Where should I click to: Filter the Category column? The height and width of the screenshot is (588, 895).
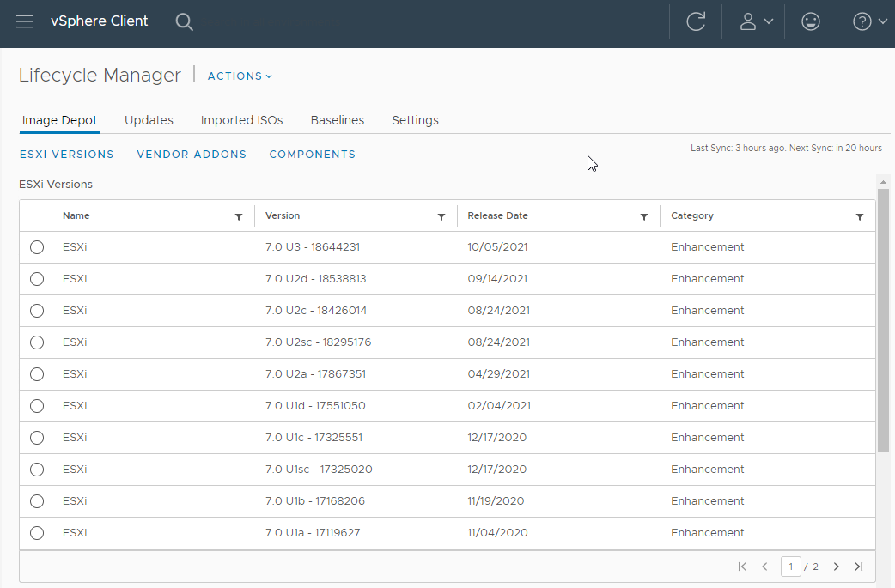(860, 216)
